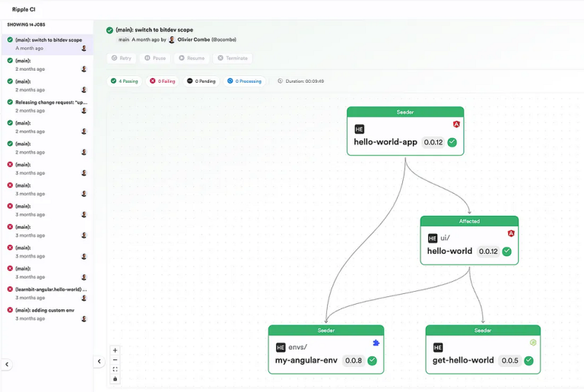
Task: Show 0 Pending components filter
Action: [x=202, y=81]
